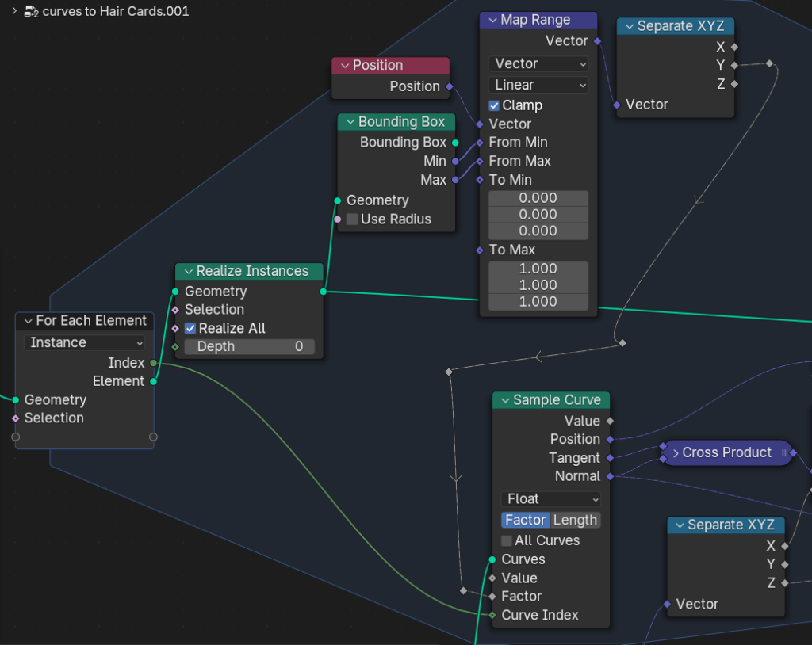Click the Realize Instances Geometry output socket
Image resolution: width=812 pixels, height=645 pixels.
(x=323, y=292)
